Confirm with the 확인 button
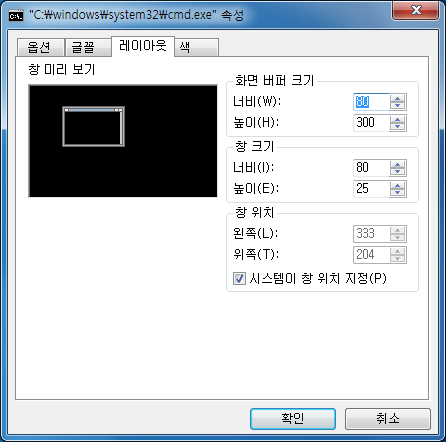 pyautogui.click(x=293, y=419)
